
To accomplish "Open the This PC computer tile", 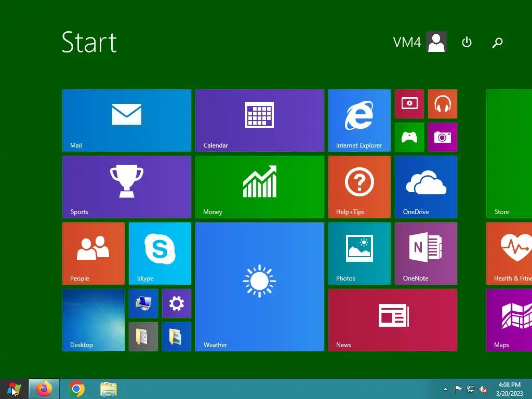I will 143,303.
